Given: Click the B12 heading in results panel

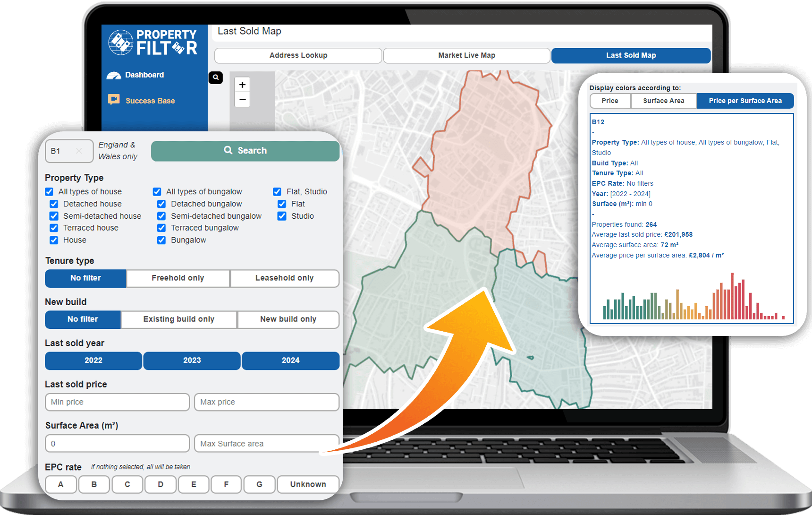Looking at the screenshot, I should (x=598, y=122).
